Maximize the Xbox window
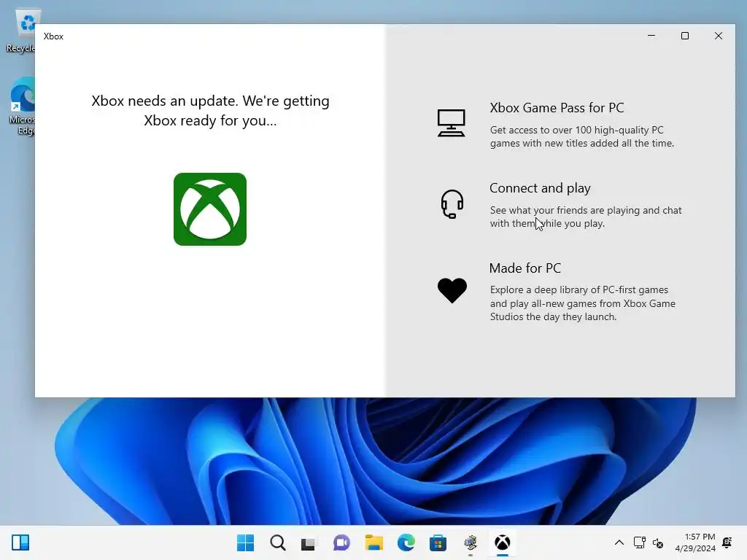This screenshot has height=560, width=747. tap(684, 36)
